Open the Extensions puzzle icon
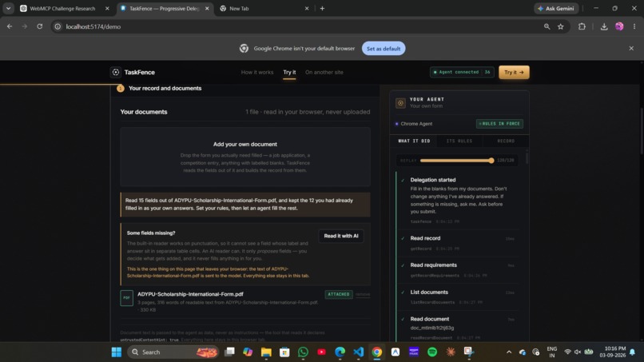This screenshot has width=644, height=362. (x=582, y=26)
